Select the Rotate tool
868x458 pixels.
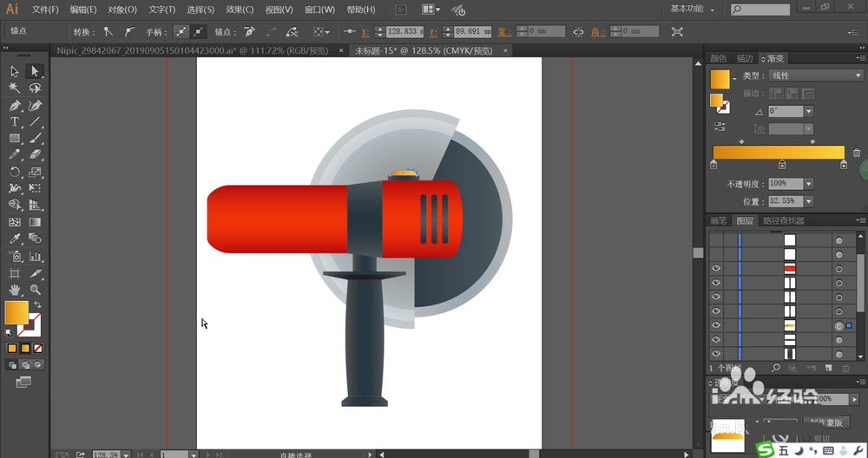pyautogui.click(x=15, y=172)
